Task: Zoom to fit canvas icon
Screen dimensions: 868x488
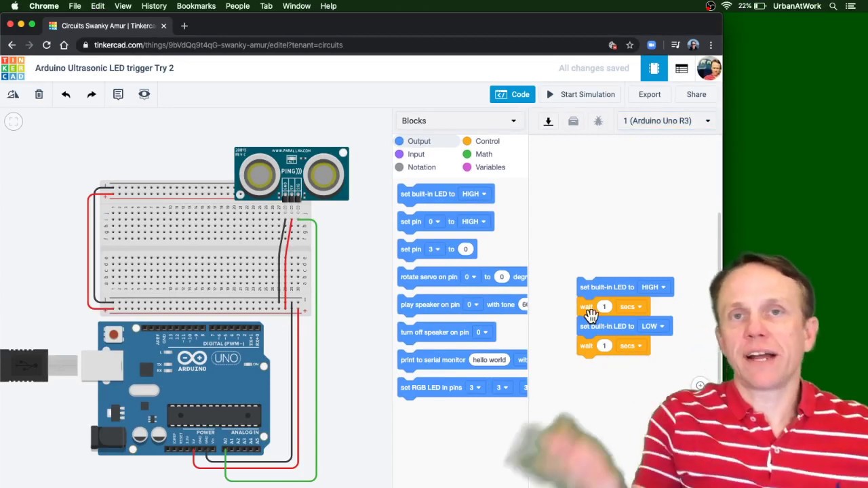Action: (13, 121)
